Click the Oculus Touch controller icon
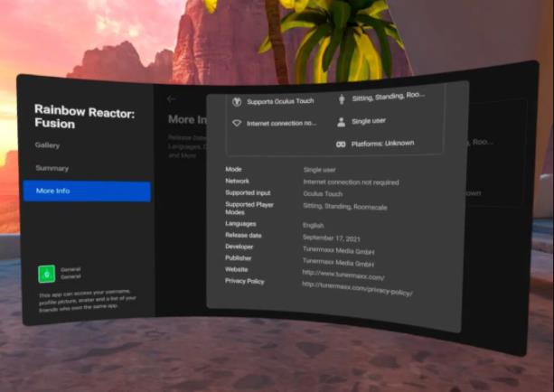The image size is (554, 392). pos(237,102)
